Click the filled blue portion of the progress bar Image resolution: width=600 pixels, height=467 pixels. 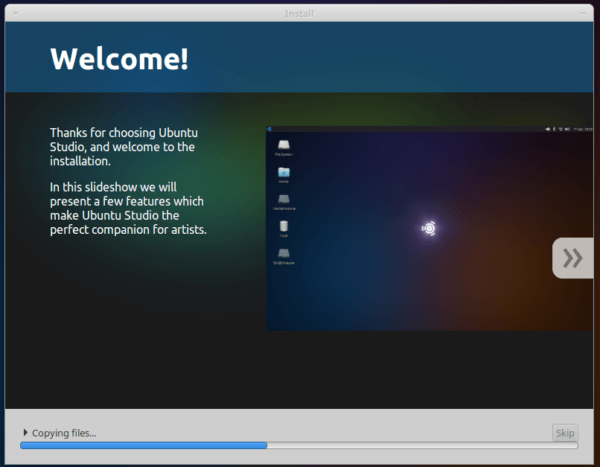pos(143,445)
